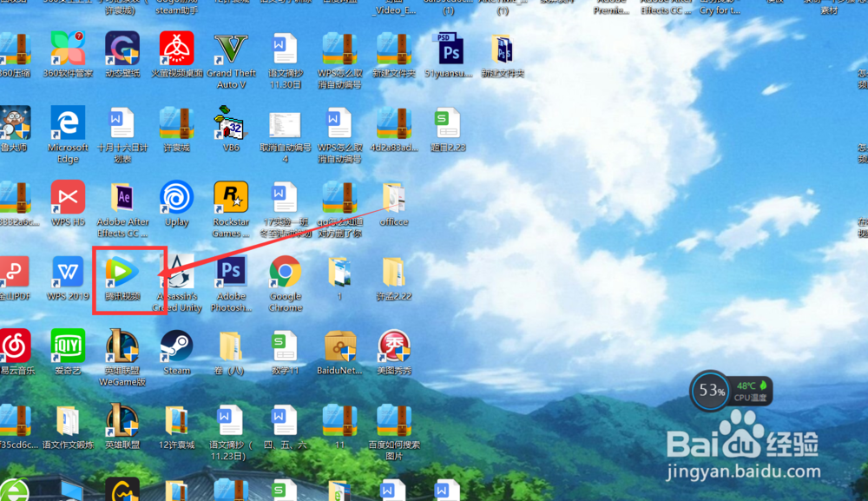Click the Adobe After Effects CC icon
Image resolution: width=868 pixels, height=501 pixels.
122,197
